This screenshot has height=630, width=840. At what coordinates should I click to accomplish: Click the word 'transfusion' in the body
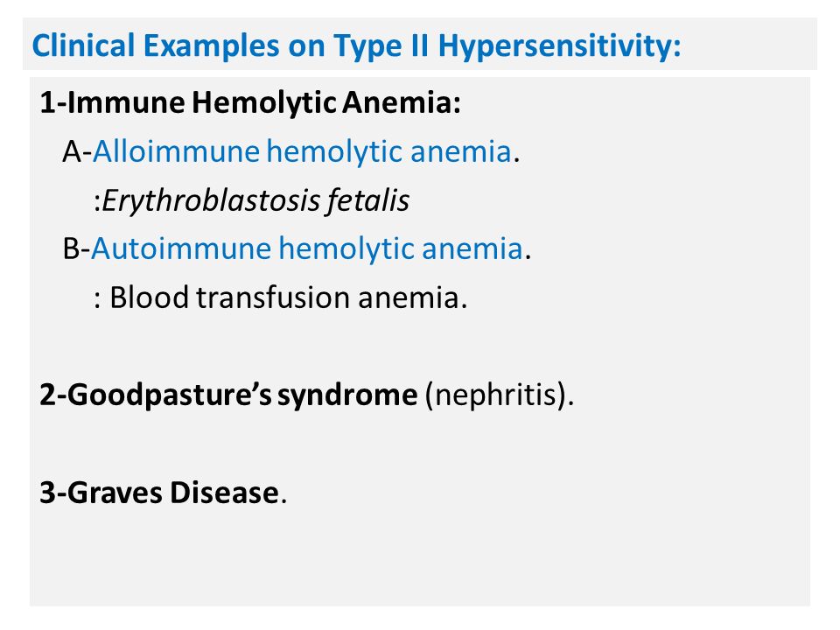coord(273,297)
